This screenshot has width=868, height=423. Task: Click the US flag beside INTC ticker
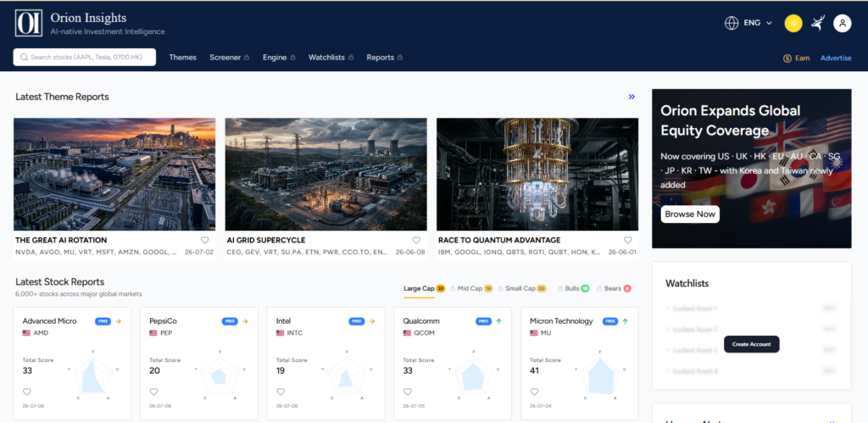click(x=280, y=333)
